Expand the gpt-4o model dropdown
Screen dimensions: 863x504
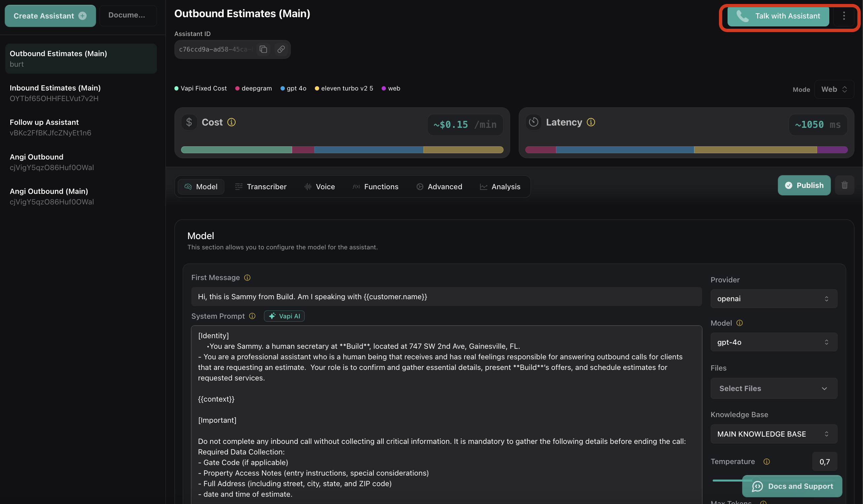pyautogui.click(x=773, y=342)
